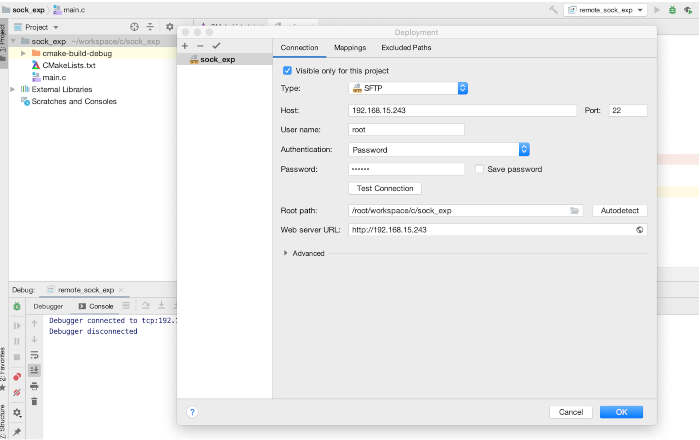
Task: Open Project panel gear settings
Action: [170, 27]
